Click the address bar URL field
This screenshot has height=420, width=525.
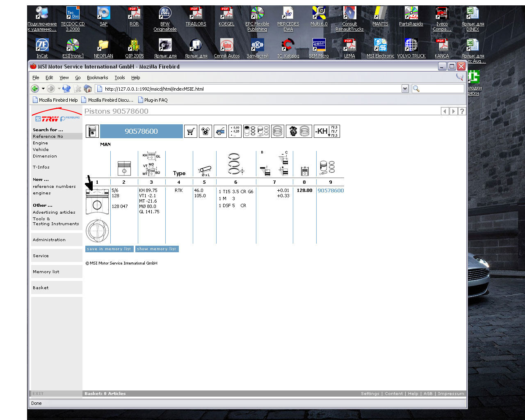coord(249,89)
